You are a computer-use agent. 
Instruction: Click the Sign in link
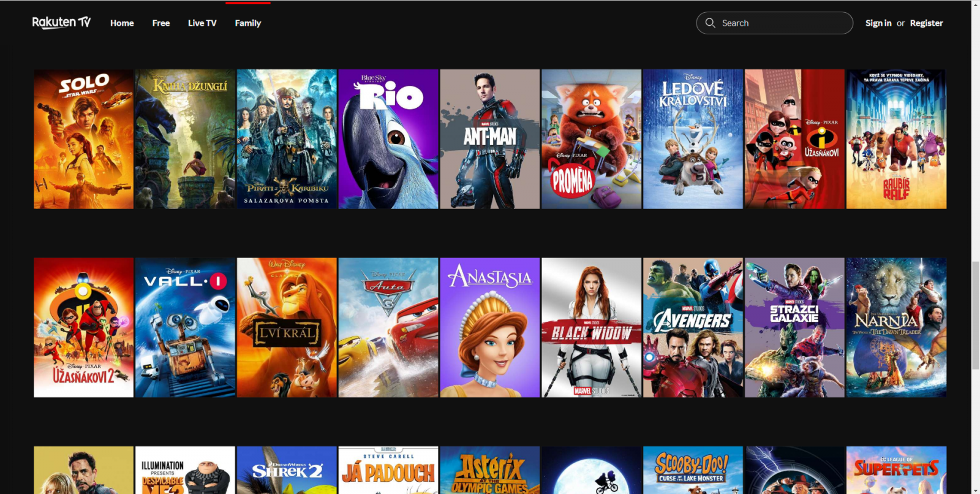tap(878, 23)
